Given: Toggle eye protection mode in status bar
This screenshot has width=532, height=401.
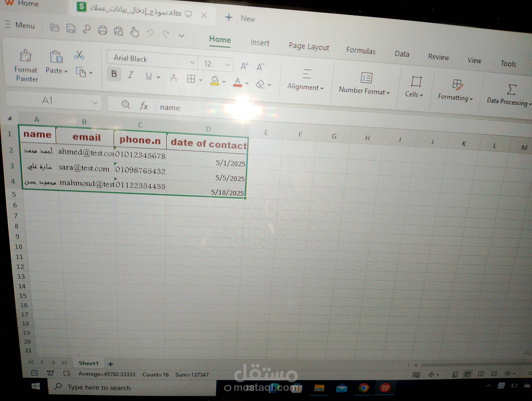Looking at the screenshot, I should click(507, 373).
